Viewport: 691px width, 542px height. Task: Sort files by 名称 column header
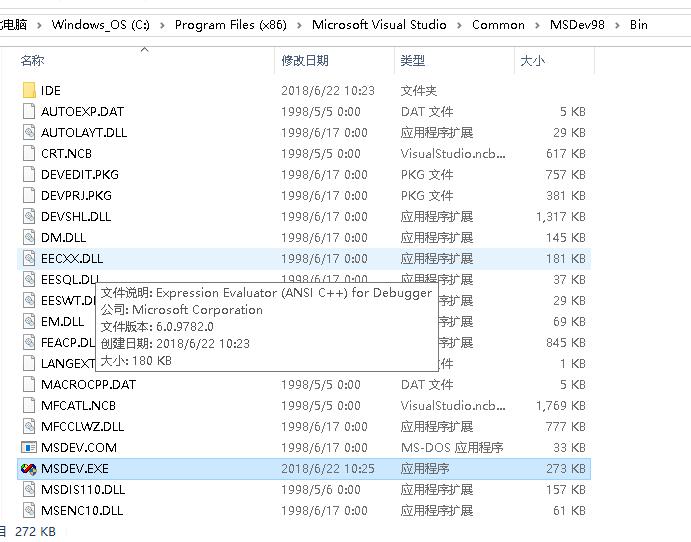click(x=33, y=61)
